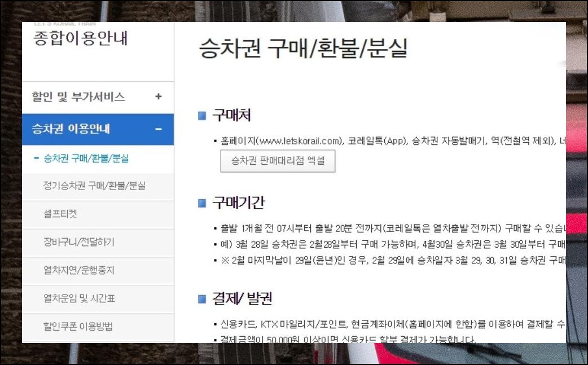The height and width of the screenshot is (365, 588).
Task: Open 할인쿠폰 이용방법 in the sidebar
Action: 78,327
